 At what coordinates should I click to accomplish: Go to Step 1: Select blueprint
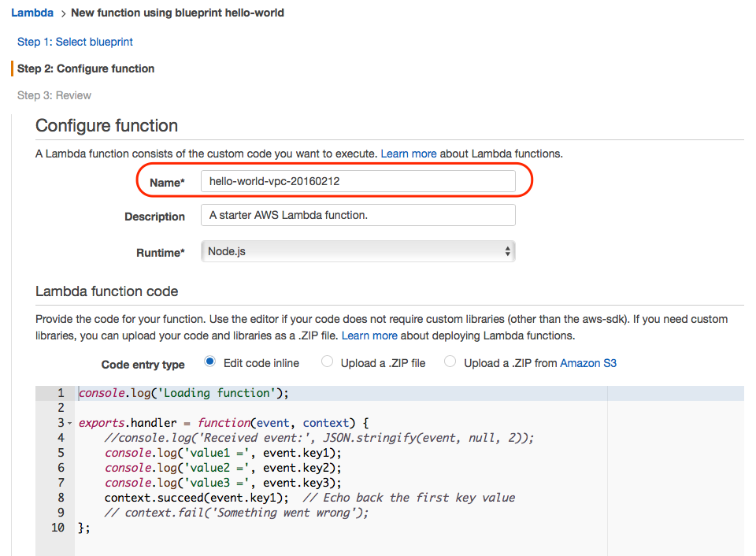tap(75, 42)
